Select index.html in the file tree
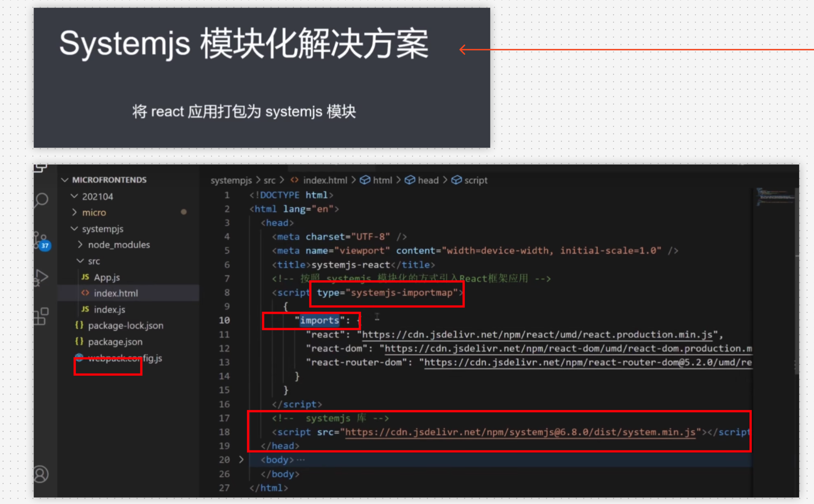Image resolution: width=814 pixels, height=504 pixels. click(x=116, y=293)
